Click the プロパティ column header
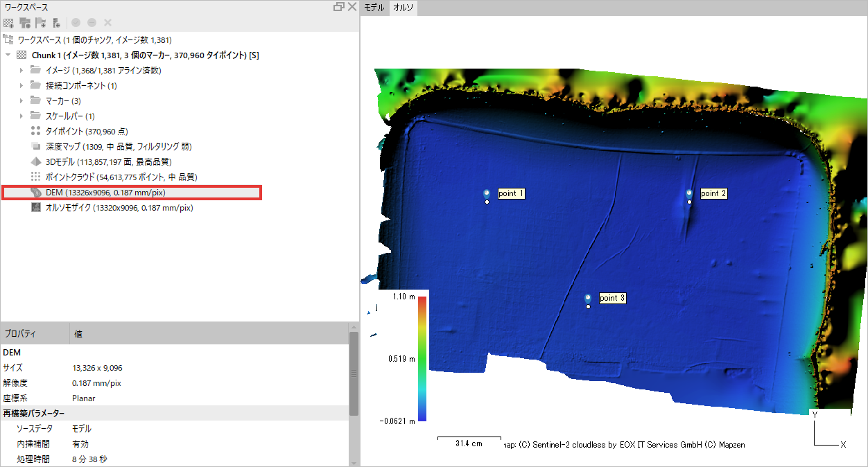The width and height of the screenshot is (868, 467). pyautogui.click(x=35, y=334)
